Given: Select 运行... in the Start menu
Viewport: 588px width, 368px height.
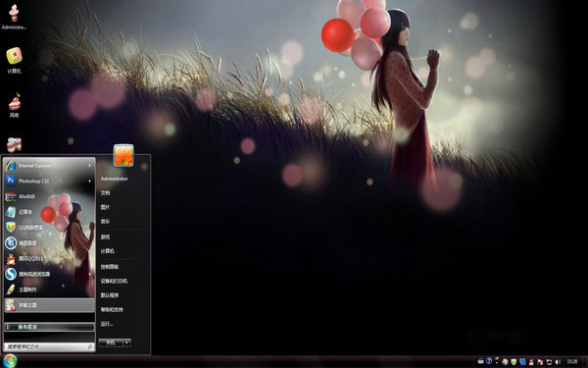Looking at the screenshot, I should (x=107, y=324).
